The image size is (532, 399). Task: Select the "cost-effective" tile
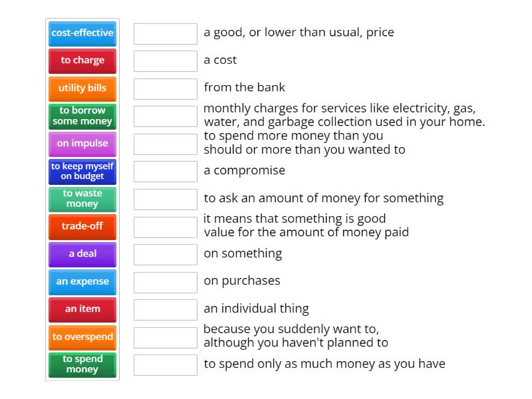click(x=82, y=33)
